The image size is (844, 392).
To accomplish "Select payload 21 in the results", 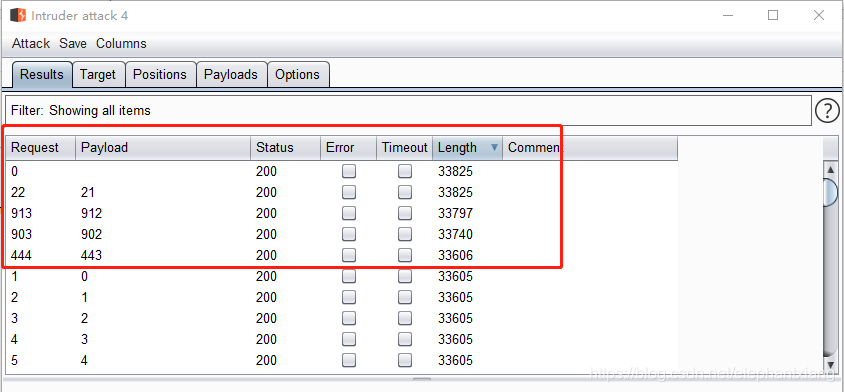I will [88, 193].
